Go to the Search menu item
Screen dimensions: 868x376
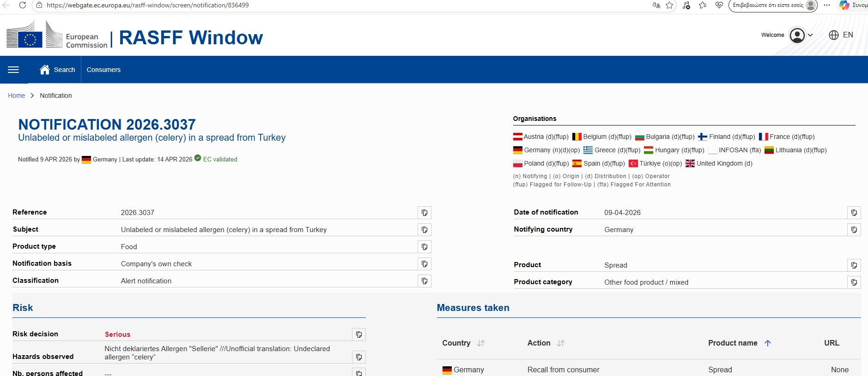pos(57,70)
